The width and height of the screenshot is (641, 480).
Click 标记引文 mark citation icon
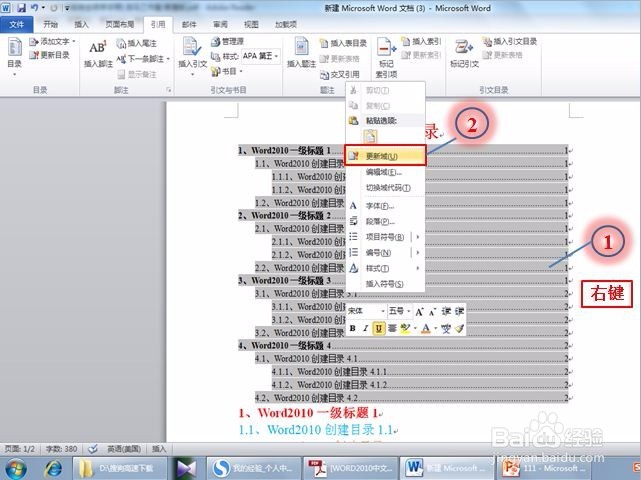464,47
